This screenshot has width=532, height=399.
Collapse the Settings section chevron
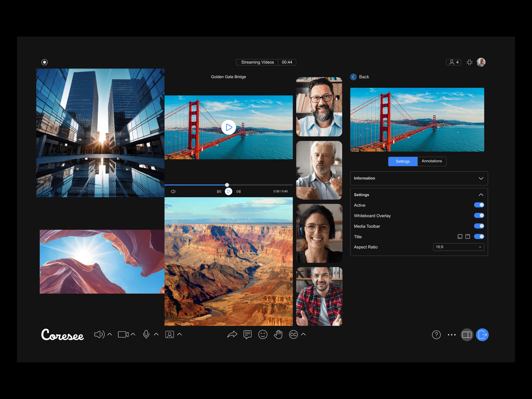[481, 195]
